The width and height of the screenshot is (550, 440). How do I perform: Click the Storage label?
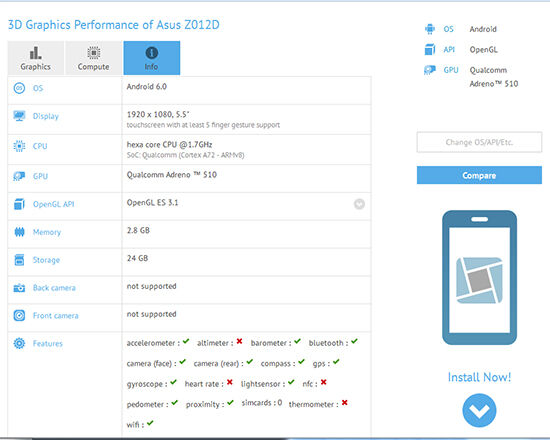[x=46, y=260]
